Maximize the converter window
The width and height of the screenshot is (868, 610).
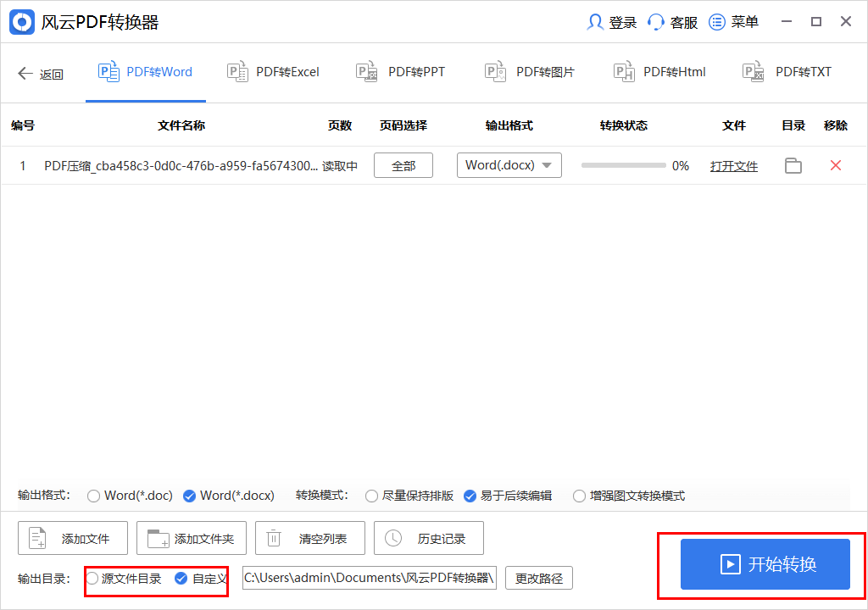[x=816, y=21]
